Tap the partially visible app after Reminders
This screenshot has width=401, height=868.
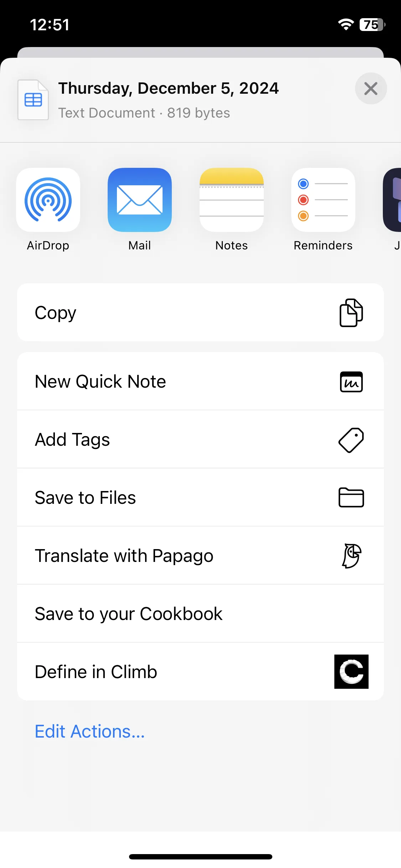[392, 200]
